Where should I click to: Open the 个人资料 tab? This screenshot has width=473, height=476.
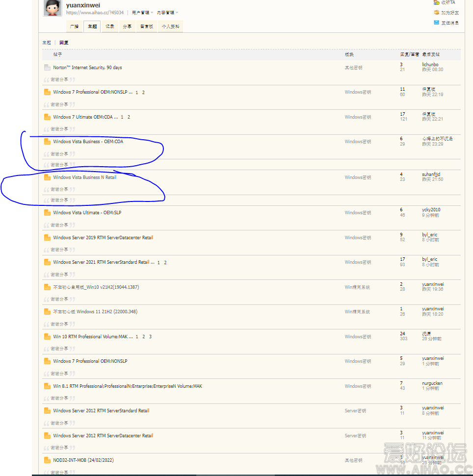click(171, 26)
